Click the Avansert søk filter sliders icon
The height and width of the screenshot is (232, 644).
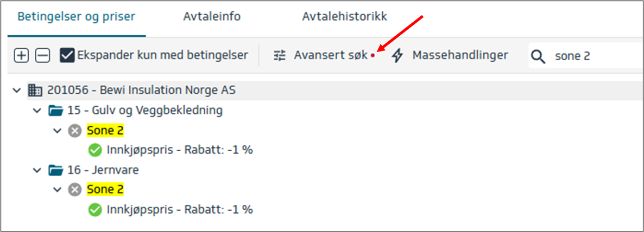pos(280,55)
